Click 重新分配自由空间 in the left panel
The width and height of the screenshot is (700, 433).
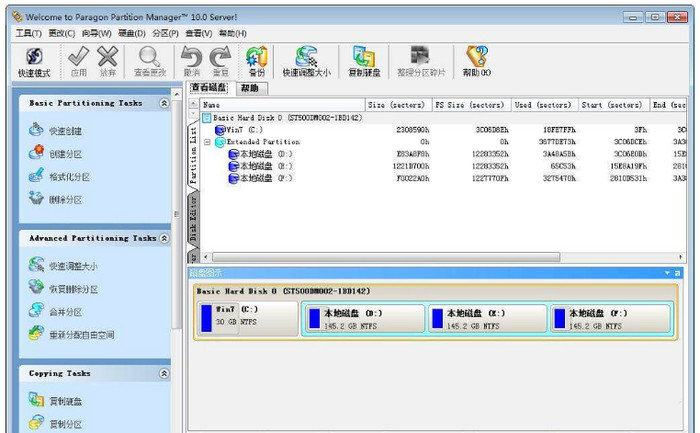click(80, 335)
